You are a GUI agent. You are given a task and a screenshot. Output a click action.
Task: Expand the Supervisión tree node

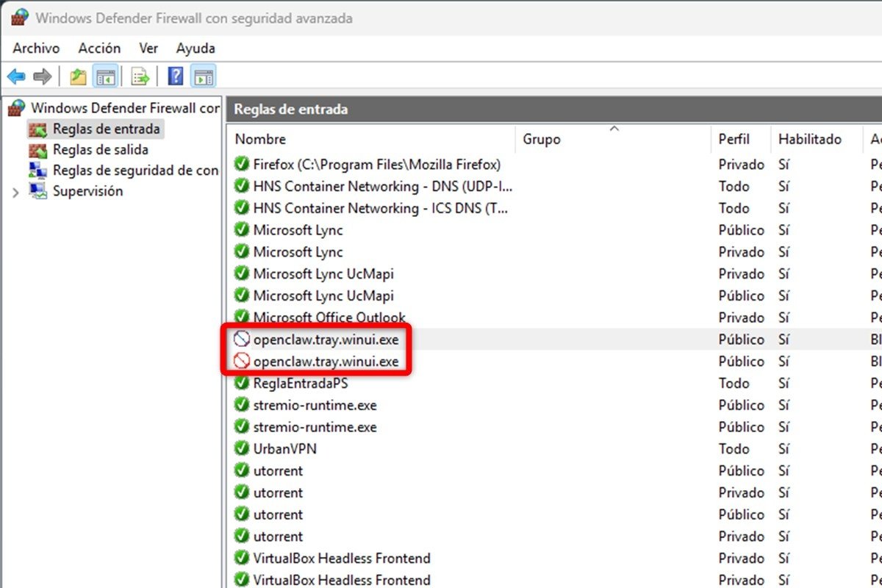[15, 192]
